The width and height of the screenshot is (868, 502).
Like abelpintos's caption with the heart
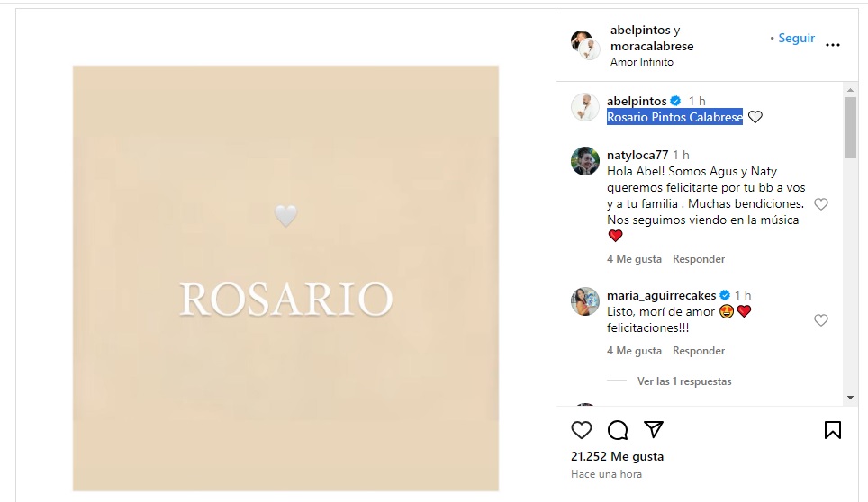pyautogui.click(x=755, y=117)
